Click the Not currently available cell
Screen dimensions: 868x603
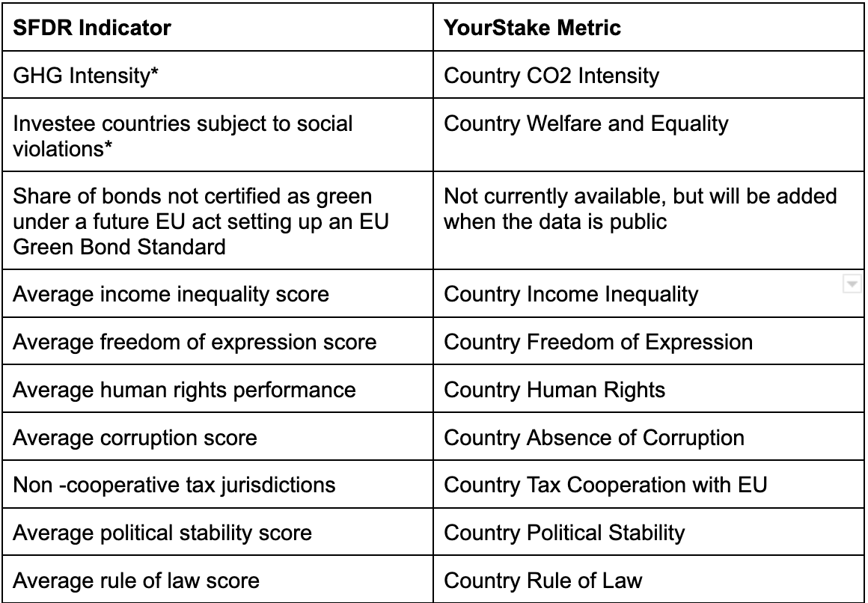(x=648, y=221)
